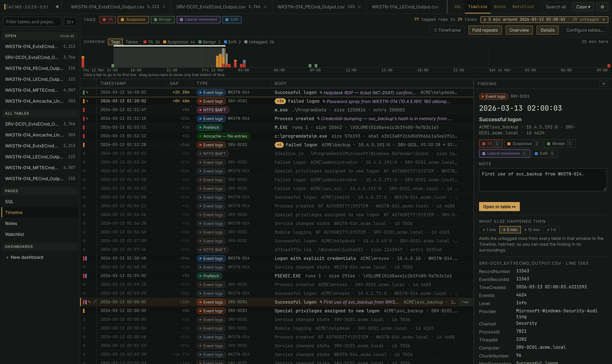The width and height of the screenshot is (612, 364).
Task: Close the WKSTN-014_EvtxECmd_Output.csv tab
Action: (164, 7)
